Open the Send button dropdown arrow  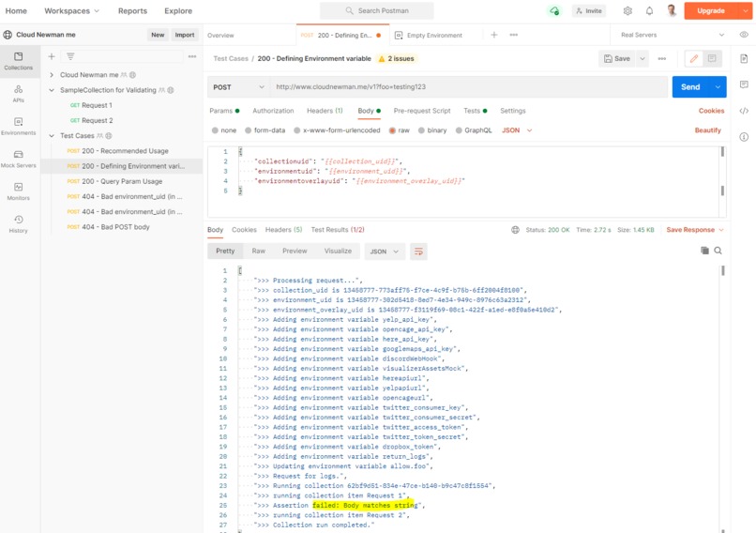(x=718, y=87)
